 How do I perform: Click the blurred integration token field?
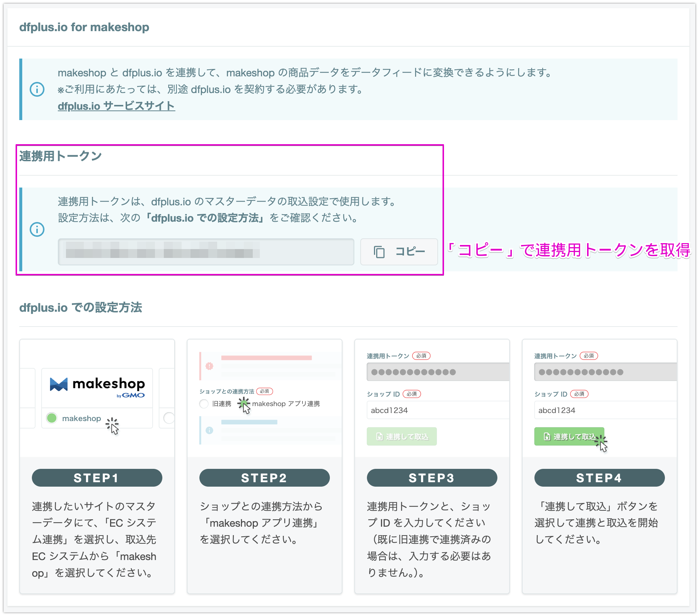(x=206, y=252)
